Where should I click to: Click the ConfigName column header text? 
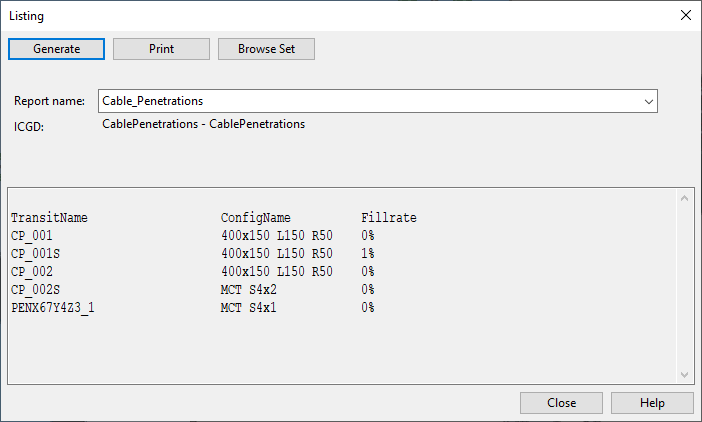tap(256, 217)
